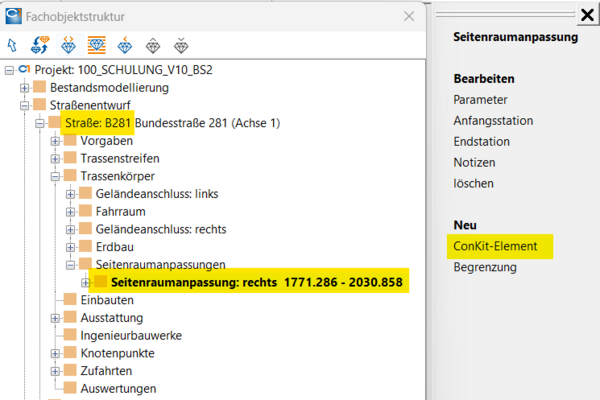This screenshot has width=600, height=400.
Task: Select Zufahrten tree item
Action: (x=106, y=371)
